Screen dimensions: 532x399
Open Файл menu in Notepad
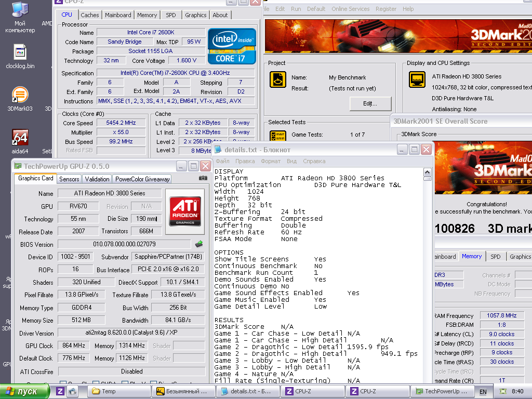pos(222,161)
